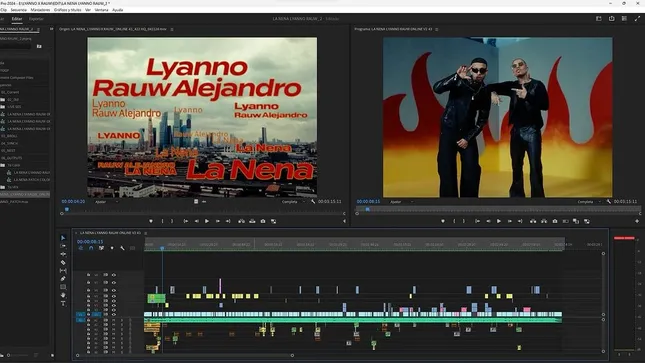Screen dimensions: 645x363
Task: Select the Rectangle shape tool
Action: [x=63, y=287]
